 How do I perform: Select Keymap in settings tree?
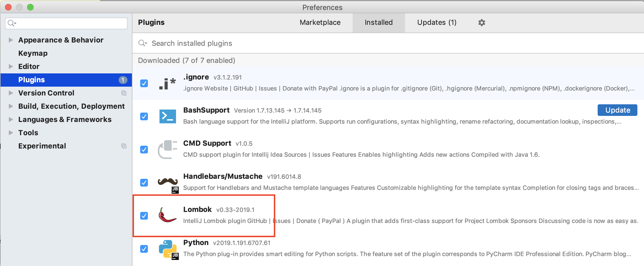[x=33, y=53]
